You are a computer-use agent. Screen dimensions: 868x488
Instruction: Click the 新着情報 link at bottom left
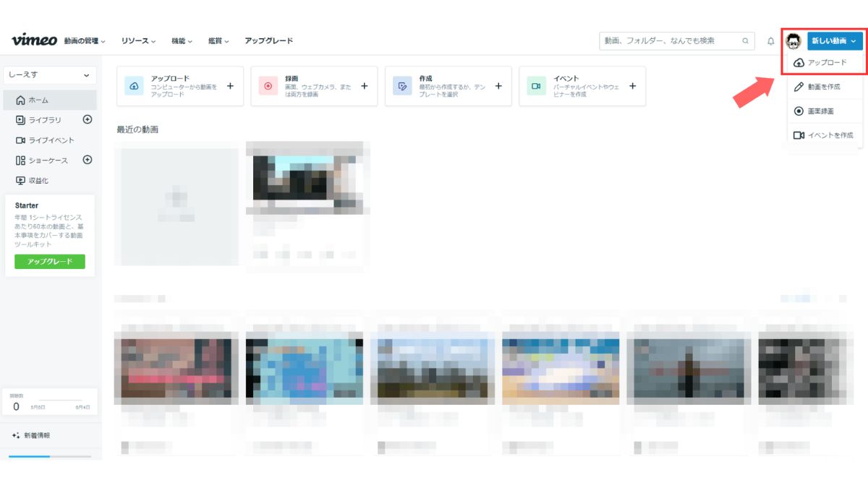[x=37, y=436]
